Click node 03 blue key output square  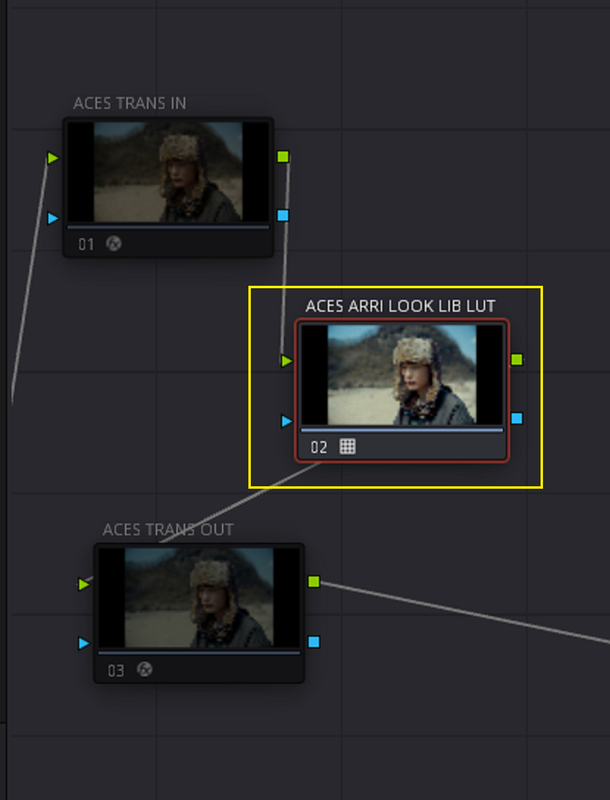(314, 642)
